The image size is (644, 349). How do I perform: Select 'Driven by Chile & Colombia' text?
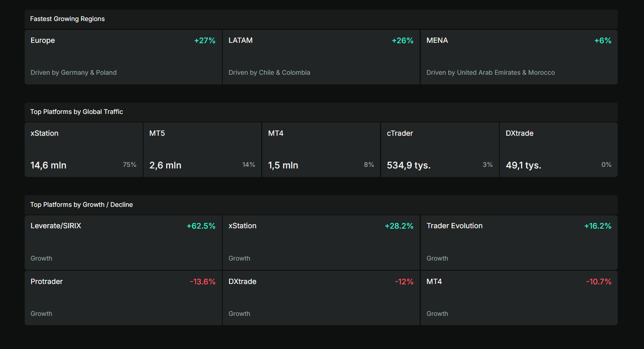[x=269, y=73]
